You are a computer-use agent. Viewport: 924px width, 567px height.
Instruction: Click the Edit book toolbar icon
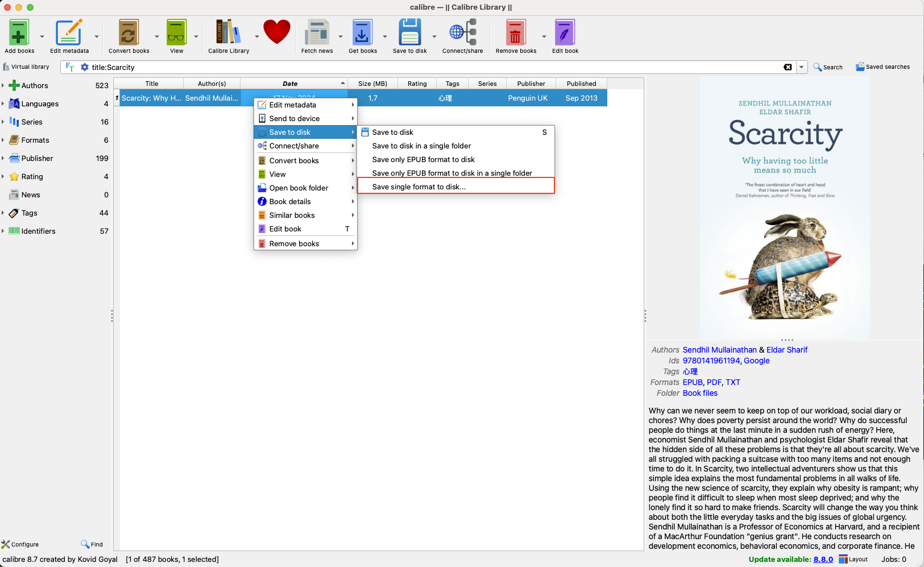[x=565, y=33]
